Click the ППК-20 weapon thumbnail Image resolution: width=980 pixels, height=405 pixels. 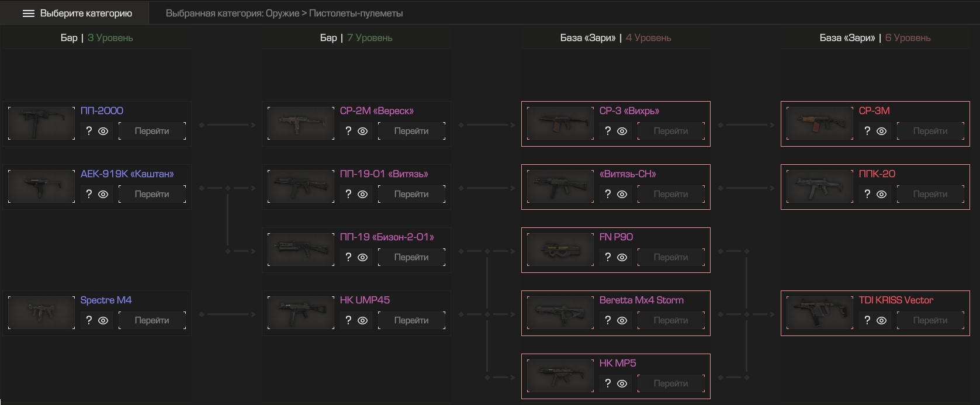pos(820,186)
